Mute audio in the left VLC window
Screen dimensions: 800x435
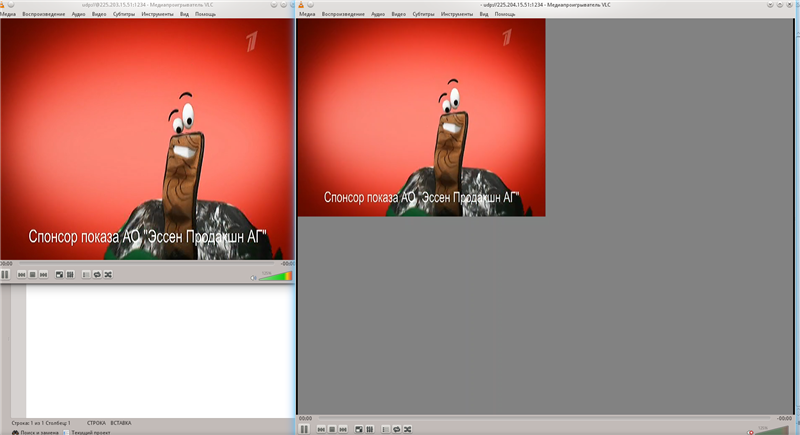tap(253, 278)
